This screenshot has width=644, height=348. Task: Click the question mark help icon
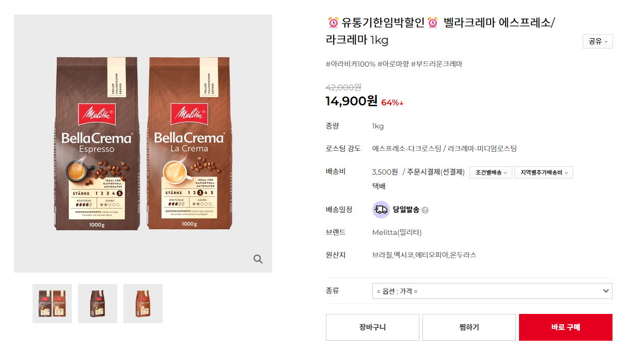click(425, 210)
